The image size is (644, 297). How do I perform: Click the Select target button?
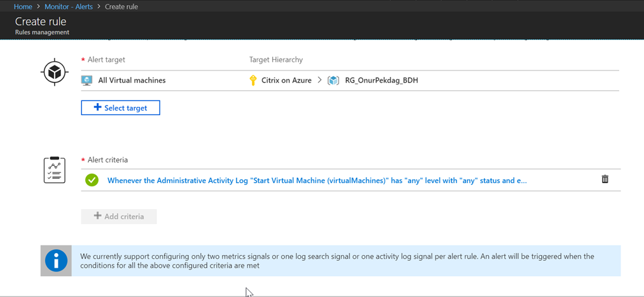[120, 107]
